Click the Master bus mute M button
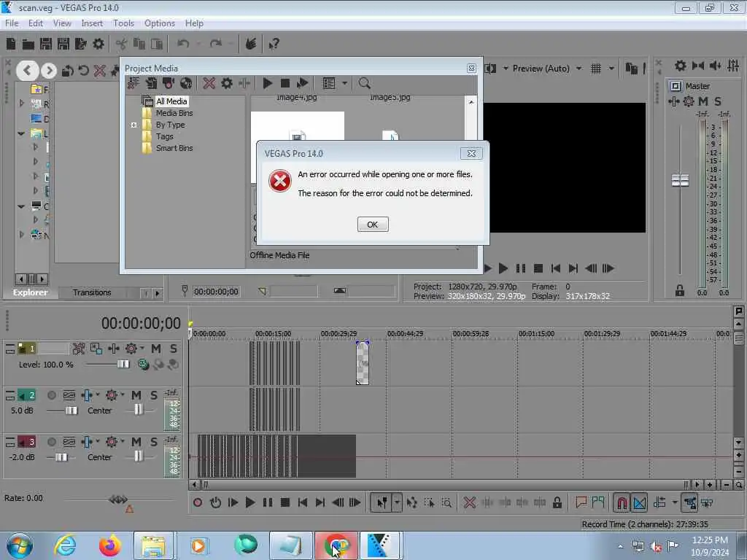 tap(703, 101)
